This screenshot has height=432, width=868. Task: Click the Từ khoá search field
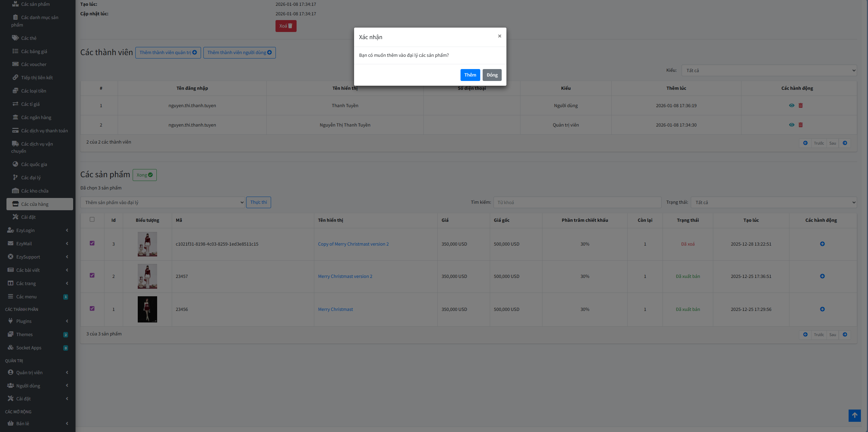(x=577, y=202)
